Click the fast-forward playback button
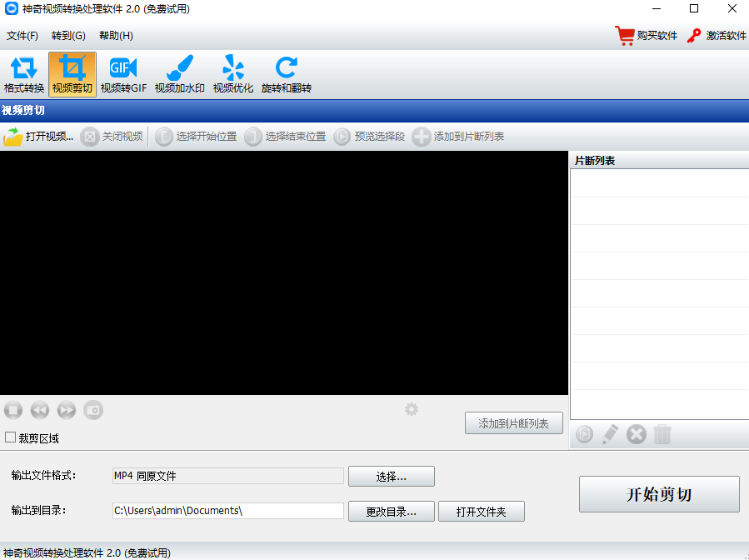Image resolution: width=749 pixels, height=560 pixels. click(x=67, y=410)
